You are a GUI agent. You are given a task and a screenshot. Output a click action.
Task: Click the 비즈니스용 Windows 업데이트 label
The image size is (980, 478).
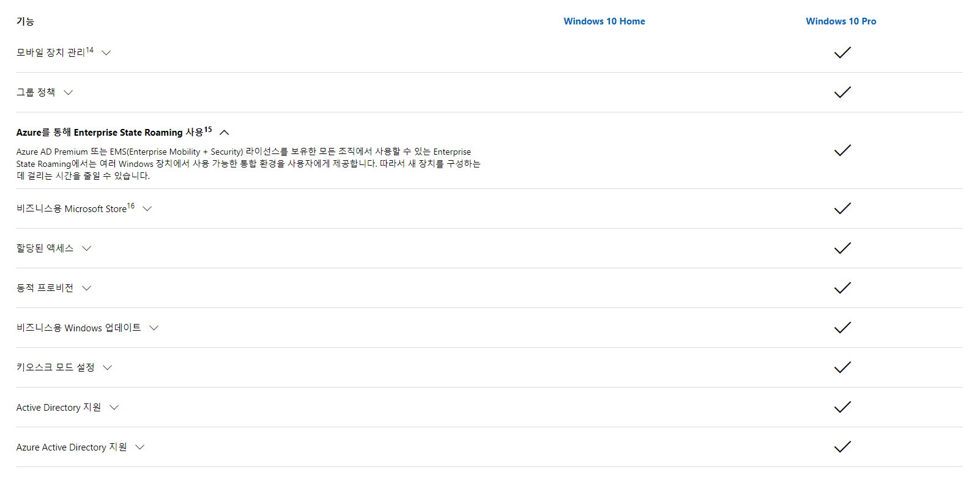coord(79,328)
